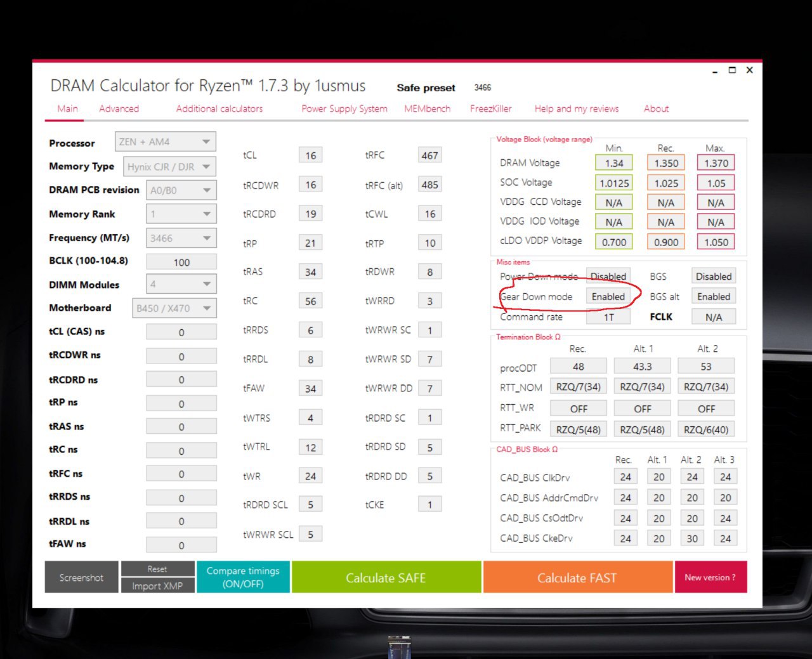This screenshot has height=659, width=812.
Task: Click the Gear Down mode Enabled value
Action: (x=608, y=297)
